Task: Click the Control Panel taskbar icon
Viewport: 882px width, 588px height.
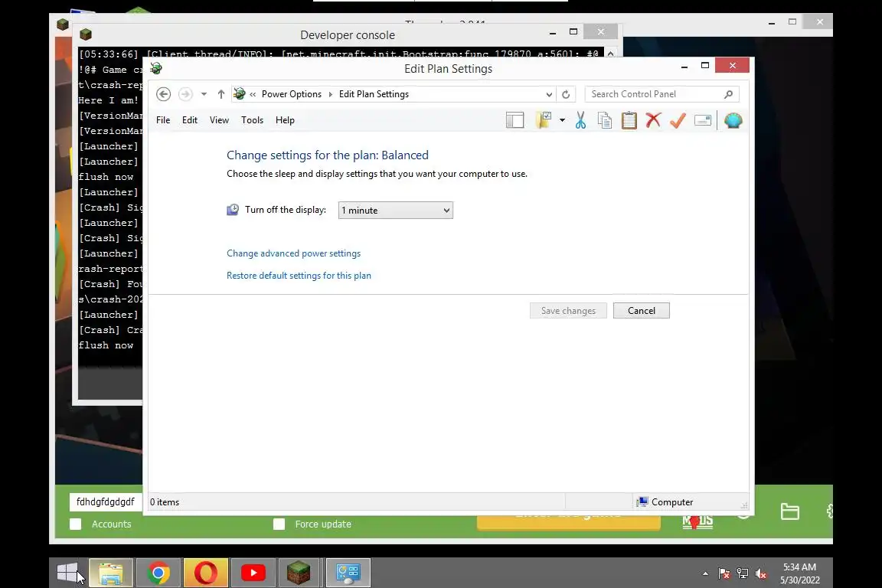Action: coord(348,573)
